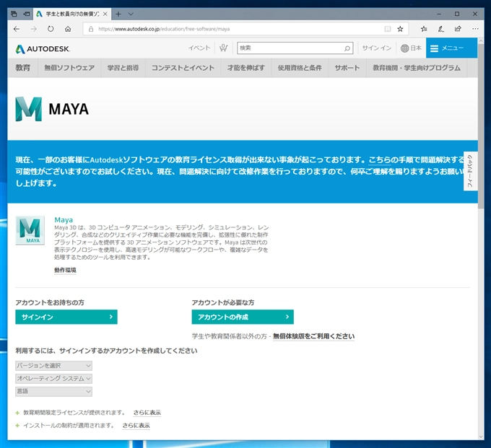Open the 使用資格と条件 nav tab
Screen dimensions: 491x448
tap(300, 68)
